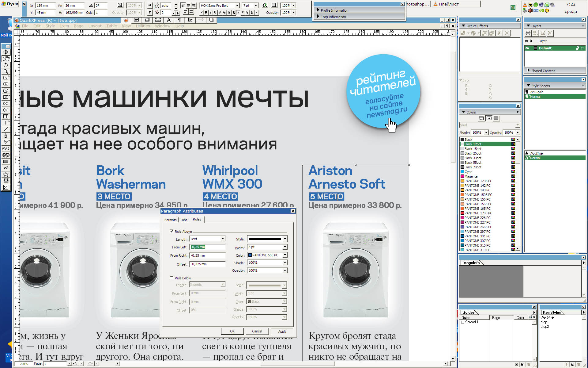Screen dimensions: 588x368
Task: Click the Italic type style button
Action: (x=210, y=13)
